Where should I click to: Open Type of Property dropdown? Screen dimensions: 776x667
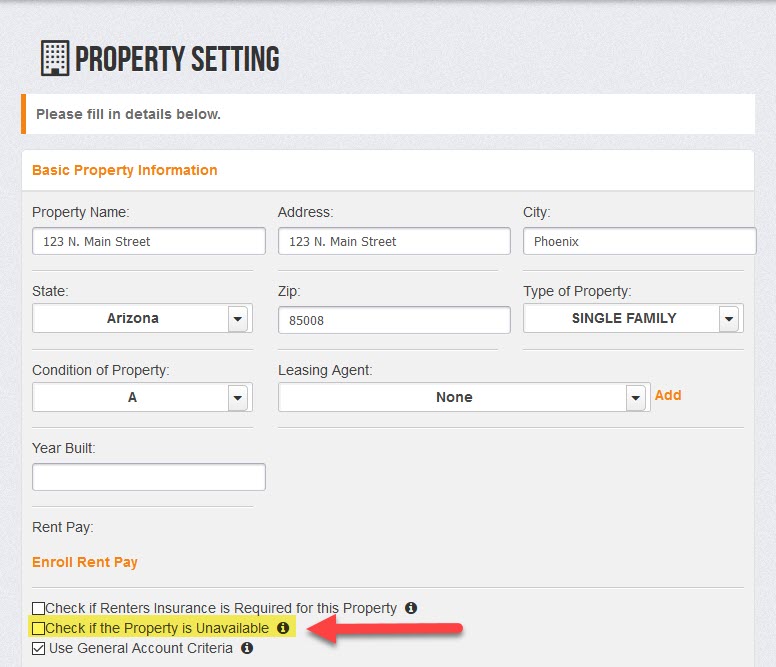(633, 318)
